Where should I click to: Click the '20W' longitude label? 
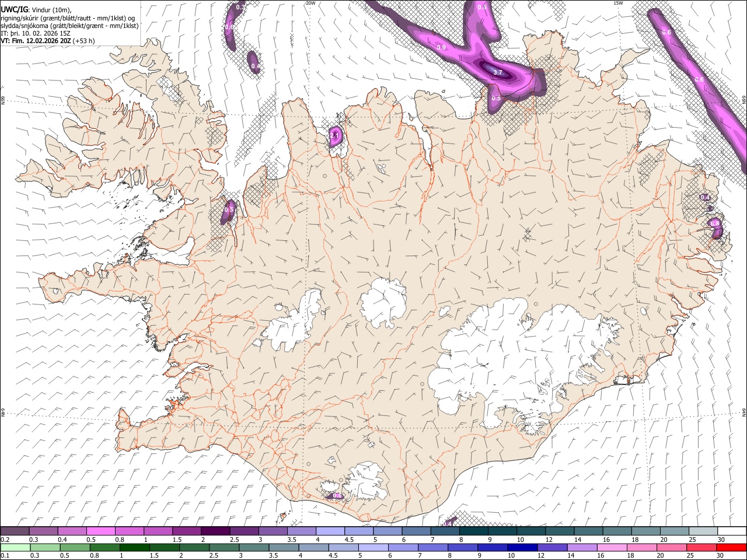point(310,3)
